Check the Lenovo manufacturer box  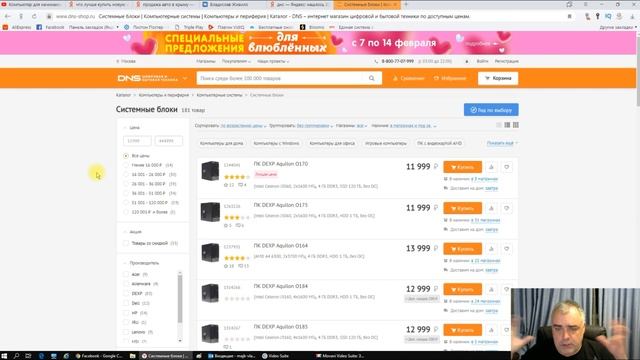point(126,332)
